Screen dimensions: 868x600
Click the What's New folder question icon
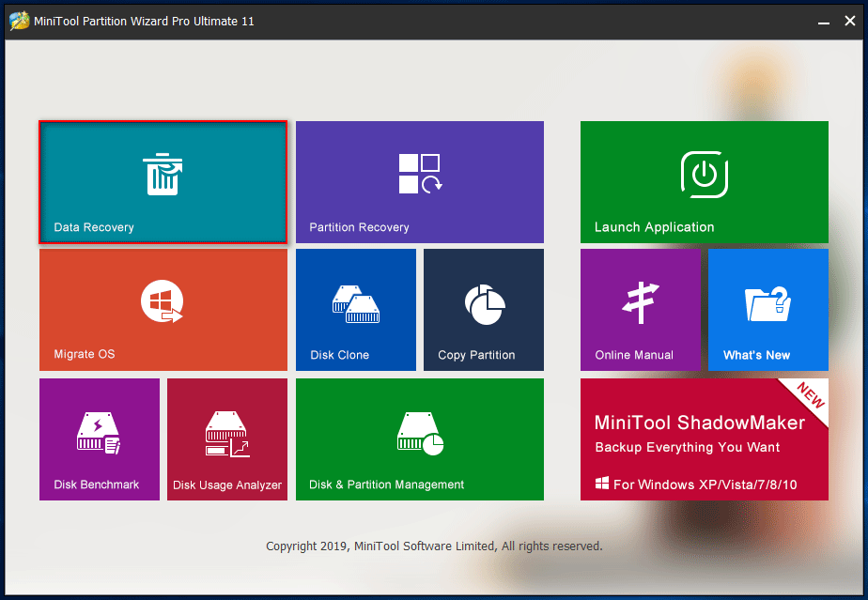767,303
